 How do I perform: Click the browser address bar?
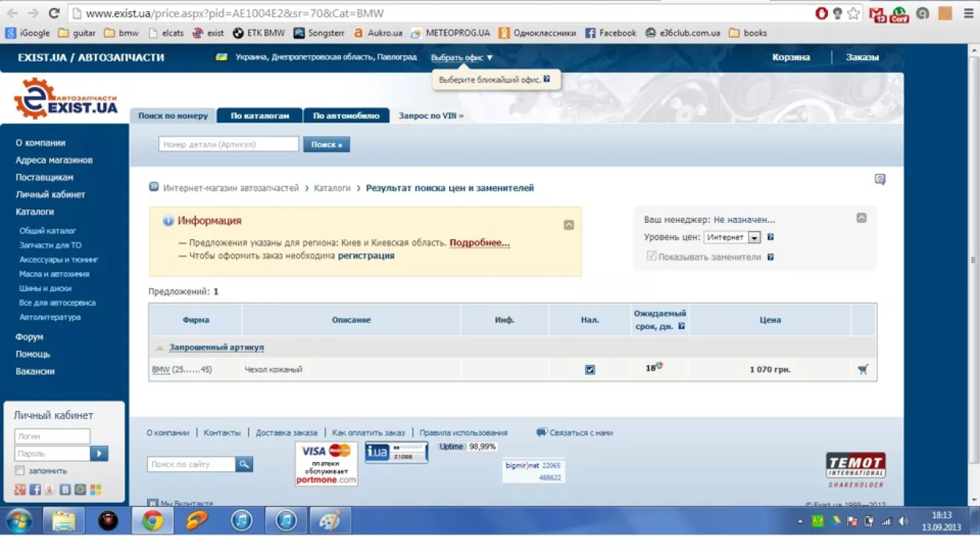pos(438,13)
